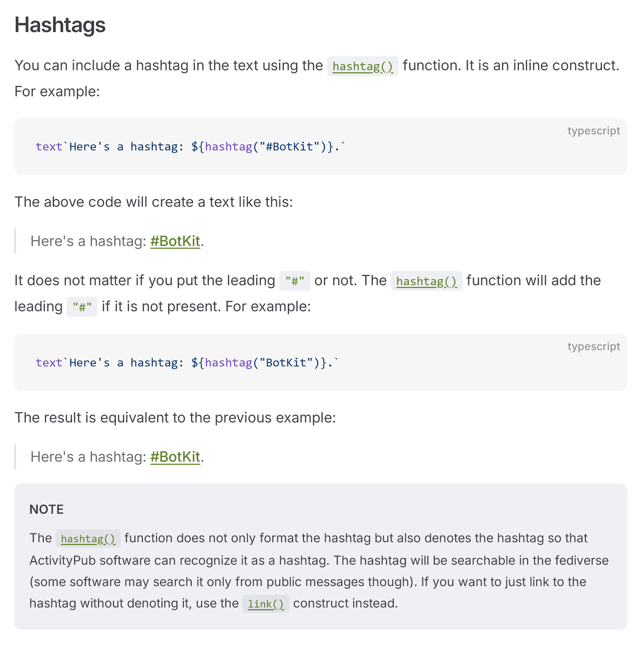Click the text prefix in the first code block
Viewport: 644px width, 646px height.
tap(49, 147)
